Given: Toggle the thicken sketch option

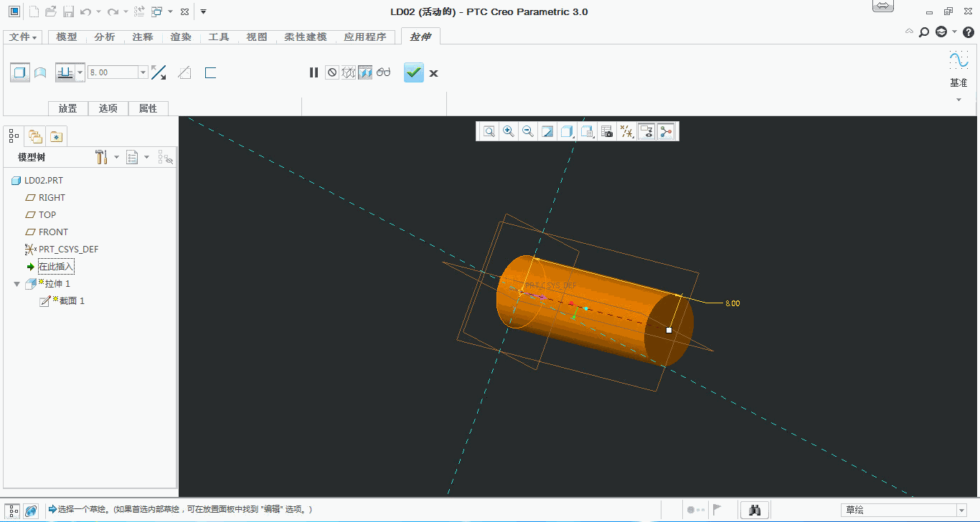Looking at the screenshot, I should tap(210, 72).
